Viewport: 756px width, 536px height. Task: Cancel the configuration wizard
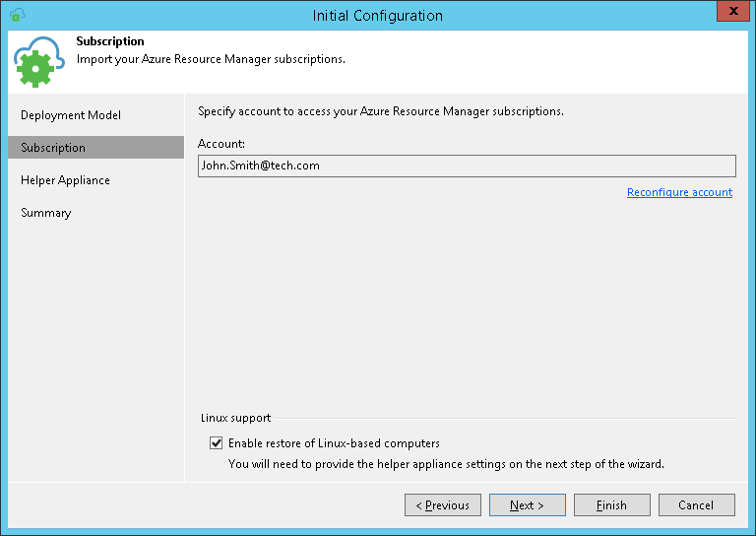coord(697,505)
